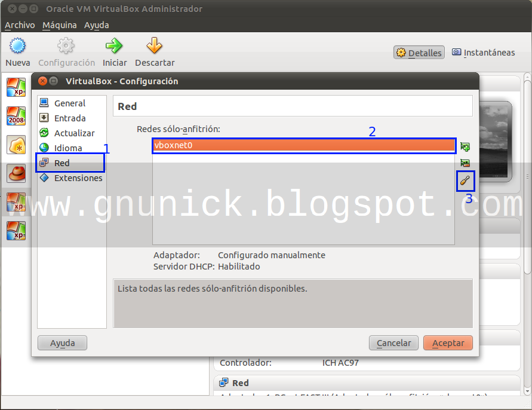Edit host-only network with screwdriver icon
The height and width of the screenshot is (410, 532).
point(465,180)
